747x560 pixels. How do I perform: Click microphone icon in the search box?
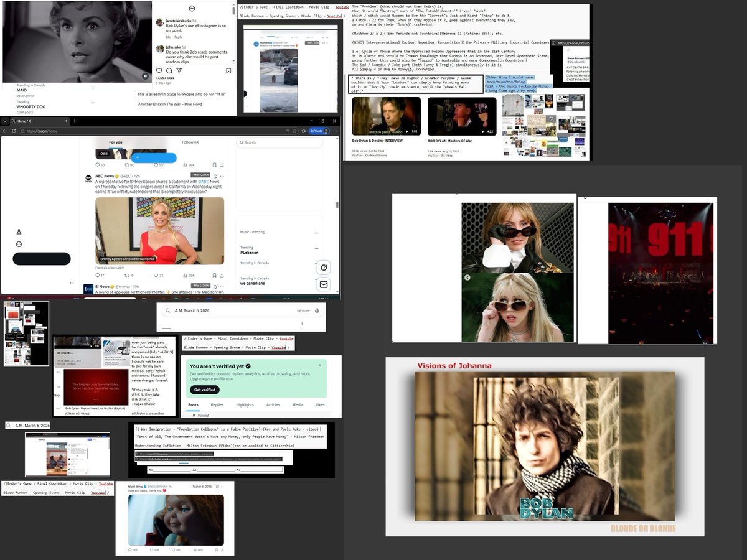tap(317, 310)
